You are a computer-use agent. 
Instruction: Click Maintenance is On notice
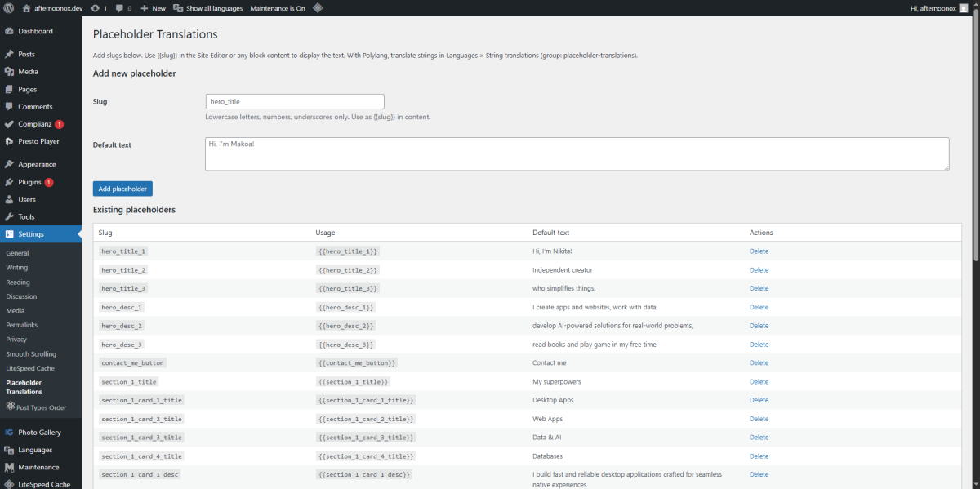(278, 8)
